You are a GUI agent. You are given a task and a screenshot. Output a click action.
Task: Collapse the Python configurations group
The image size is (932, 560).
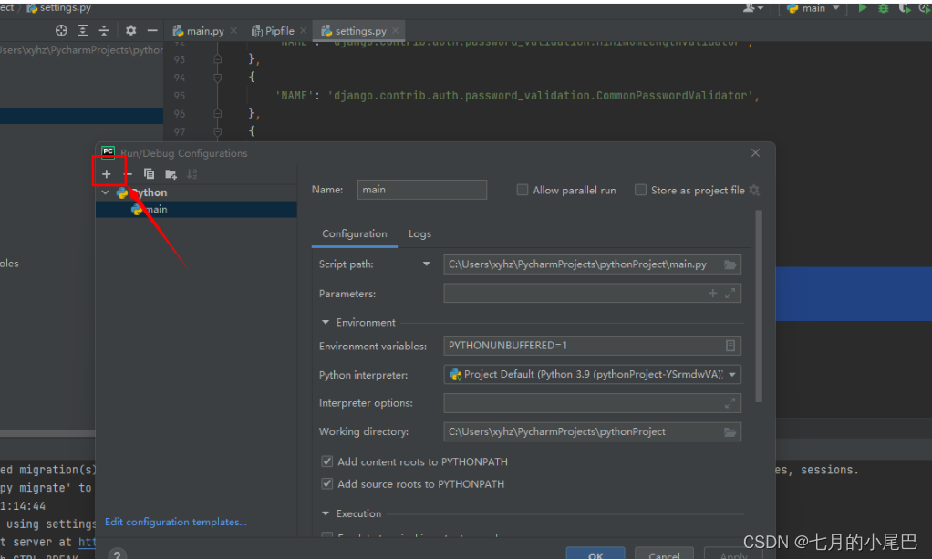click(105, 192)
